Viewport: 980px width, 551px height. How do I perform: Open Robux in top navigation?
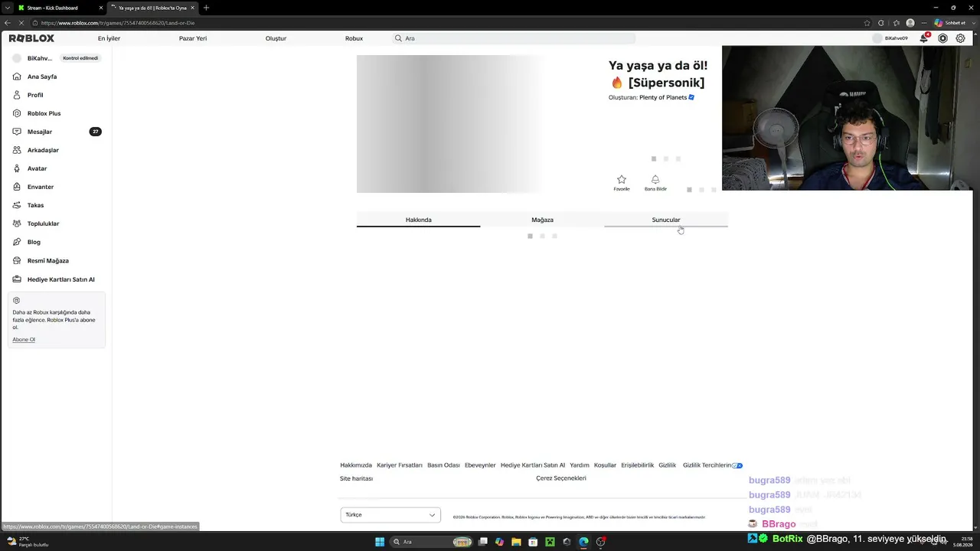354,38
